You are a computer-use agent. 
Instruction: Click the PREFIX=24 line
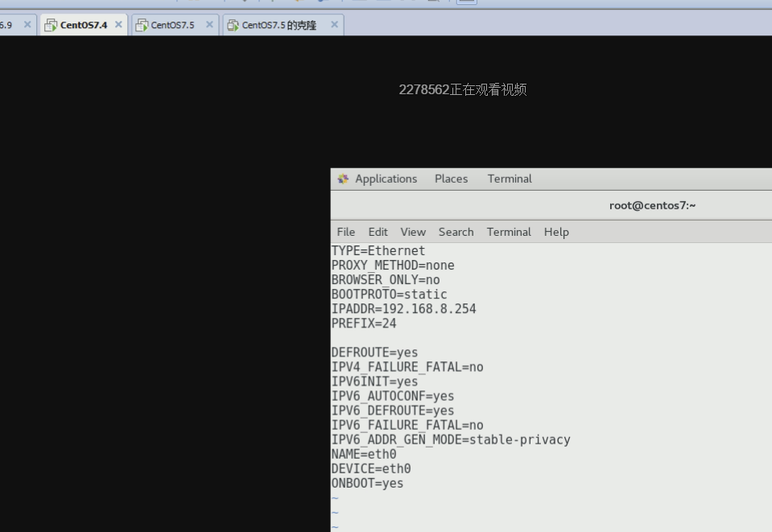tap(364, 324)
